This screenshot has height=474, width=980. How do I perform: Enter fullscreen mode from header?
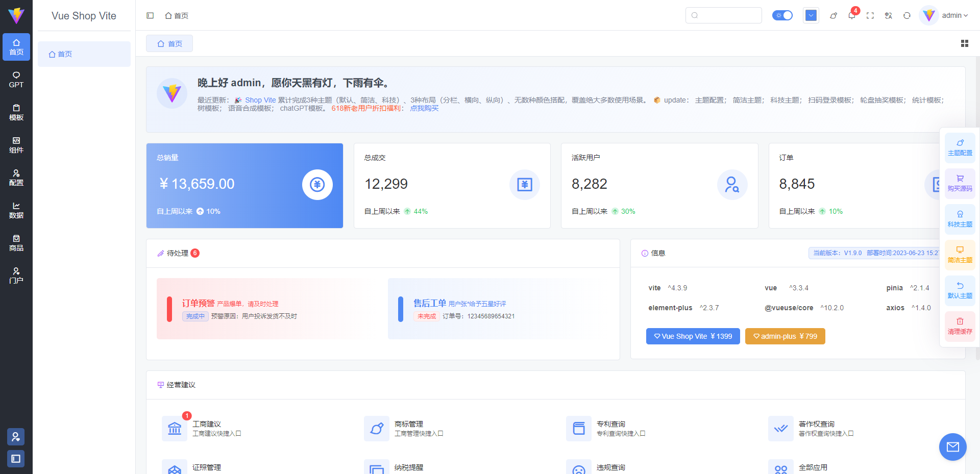click(x=870, y=16)
